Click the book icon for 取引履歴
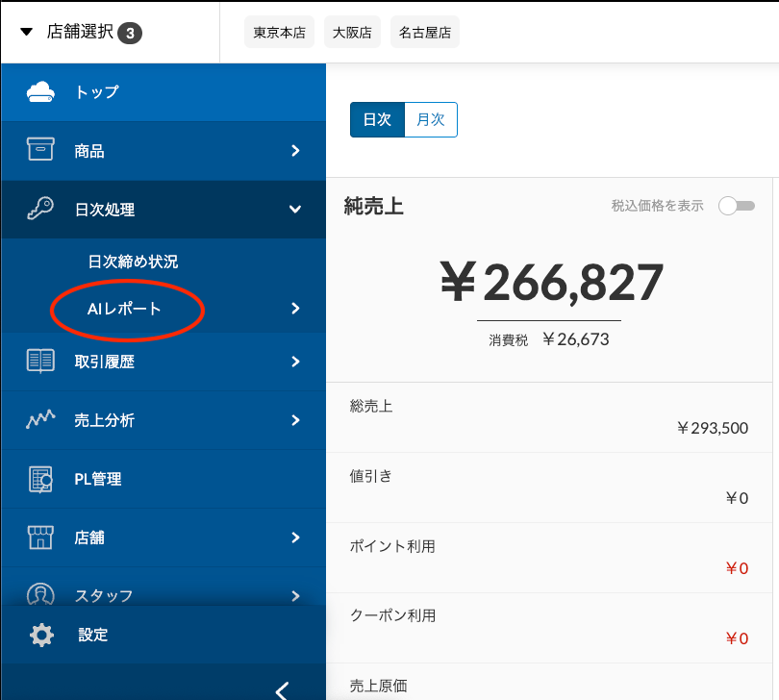The height and width of the screenshot is (700, 779). [x=40, y=361]
